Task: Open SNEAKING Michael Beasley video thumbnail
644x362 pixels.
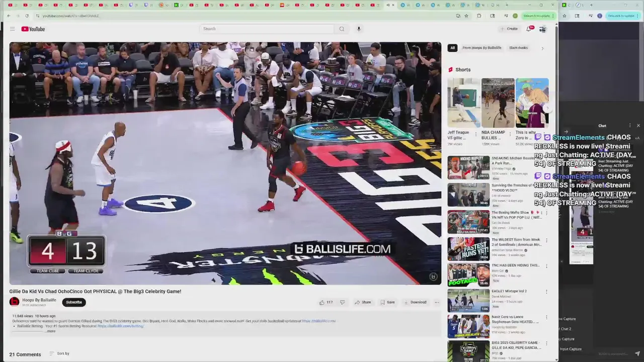Action: tap(468, 167)
